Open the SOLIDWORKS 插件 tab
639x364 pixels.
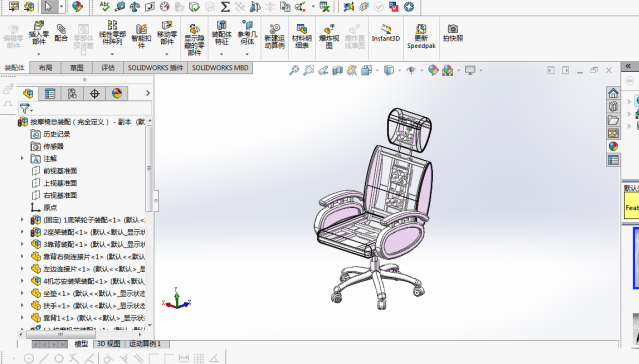tap(155, 68)
